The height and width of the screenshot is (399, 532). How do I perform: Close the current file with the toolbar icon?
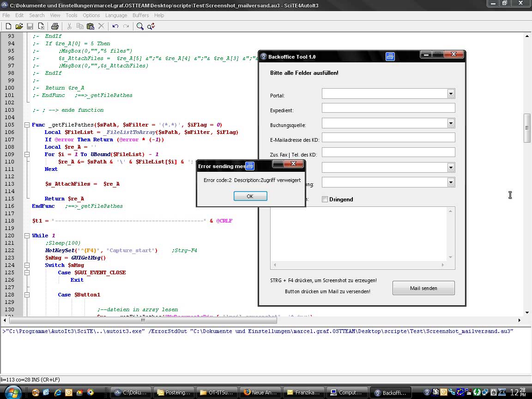[41, 26]
